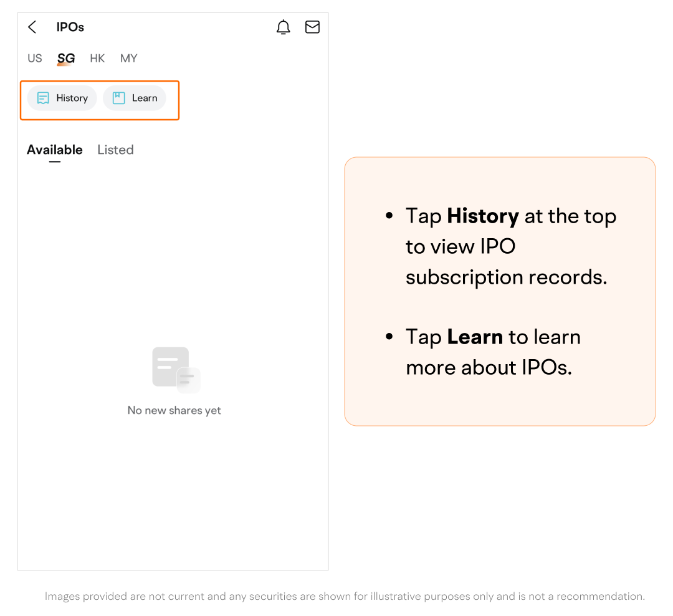Open notifications via the bell icon
This screenshot has width=673, height=616.
point(284,27)
